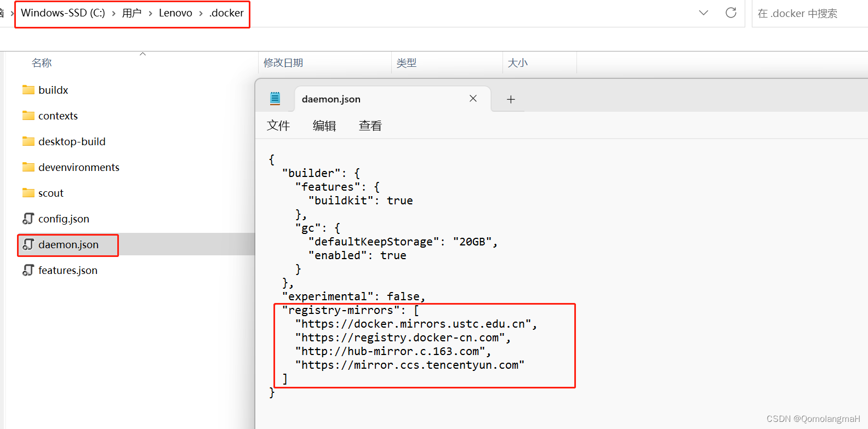Open the contexts folder icon
Screen dimensions: 868x429
28,116
